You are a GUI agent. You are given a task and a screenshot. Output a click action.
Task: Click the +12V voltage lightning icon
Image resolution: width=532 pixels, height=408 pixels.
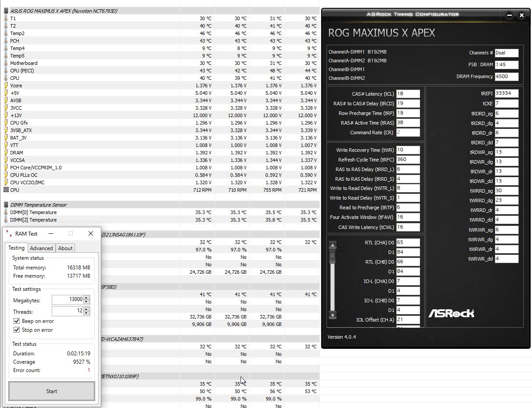tap(6, 115)
